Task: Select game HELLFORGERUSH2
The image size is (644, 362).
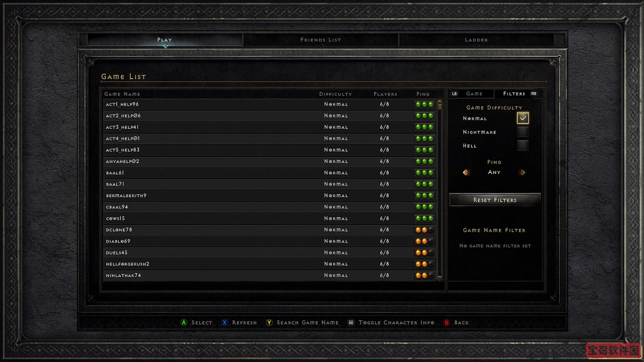Action: point(269,264)
